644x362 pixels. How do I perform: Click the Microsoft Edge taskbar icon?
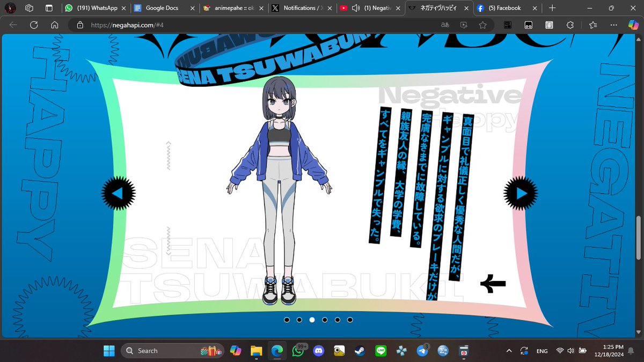(277, 351)
